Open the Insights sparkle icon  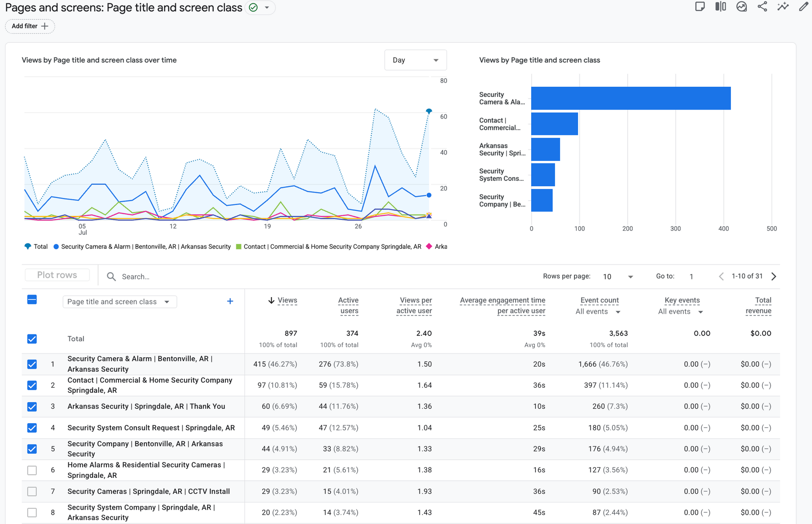tap(783, 6)
